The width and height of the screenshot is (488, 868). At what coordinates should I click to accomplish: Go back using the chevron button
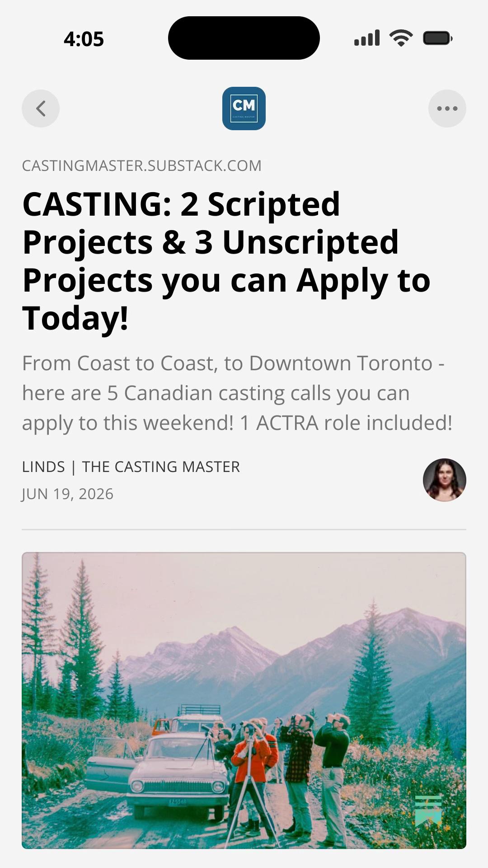[41, 108]
